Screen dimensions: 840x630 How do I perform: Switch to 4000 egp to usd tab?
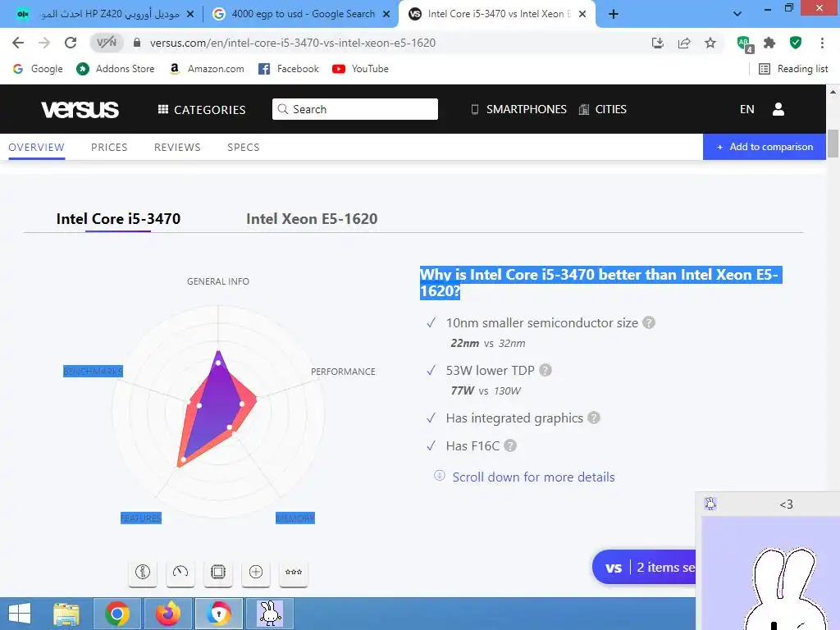[304, 14]
